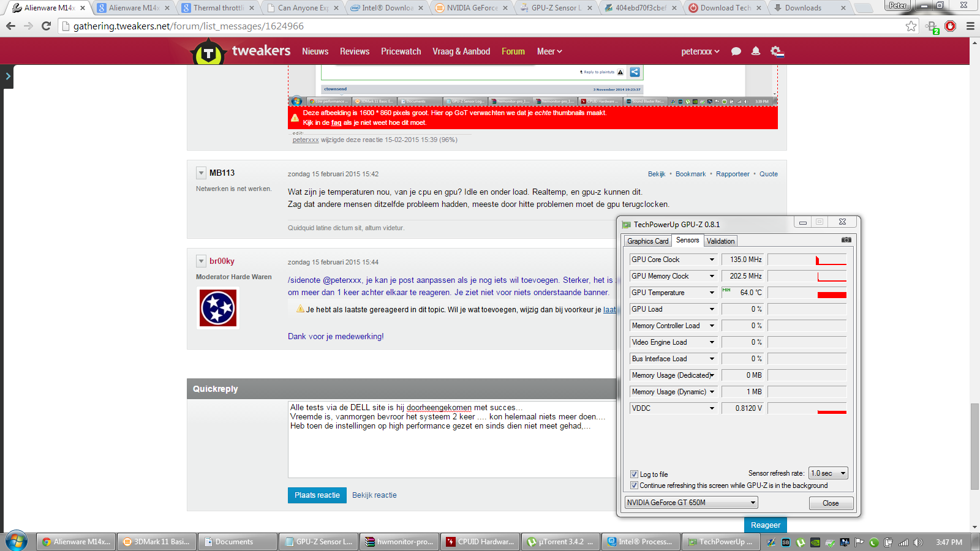The image size is (980, 551).
Task: Click the power plug battery tray icon
Action: click(888, 542)
